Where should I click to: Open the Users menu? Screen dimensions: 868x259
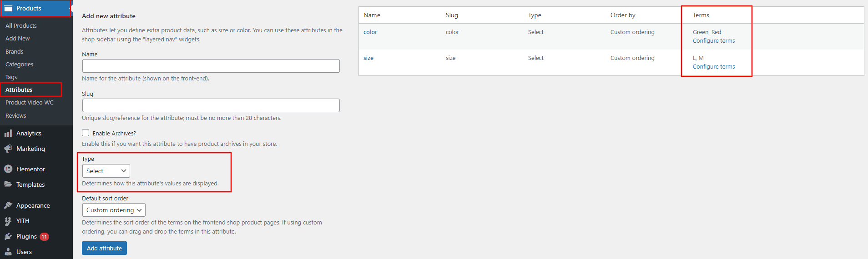pyautogui.click(x=24, y=252)
